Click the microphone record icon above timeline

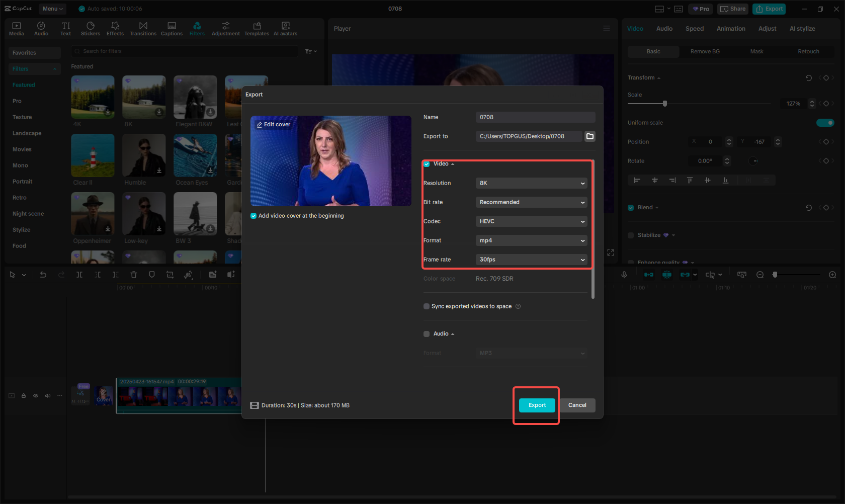point(624,275)
